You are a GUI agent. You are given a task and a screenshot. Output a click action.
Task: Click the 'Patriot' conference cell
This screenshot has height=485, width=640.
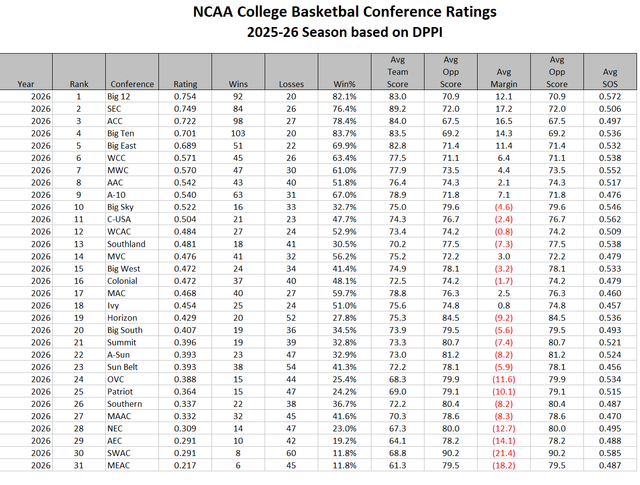124,390
